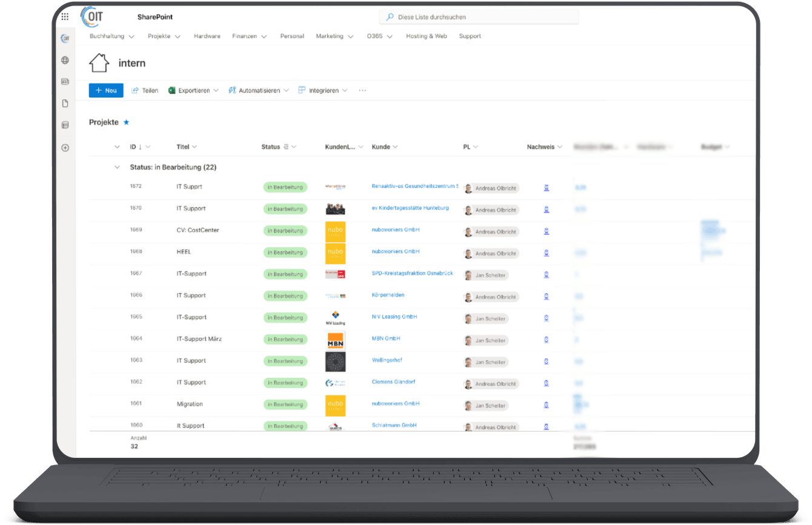
Task: Open the nuboworkers GmbH link for project 1669
Action: coord(396,229)
